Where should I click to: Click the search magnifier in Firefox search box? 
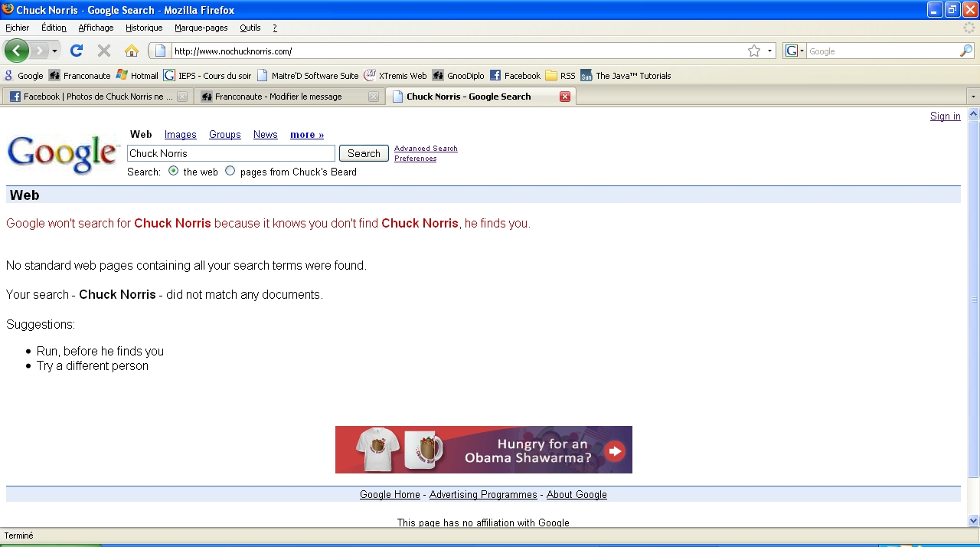coord(966,51)
